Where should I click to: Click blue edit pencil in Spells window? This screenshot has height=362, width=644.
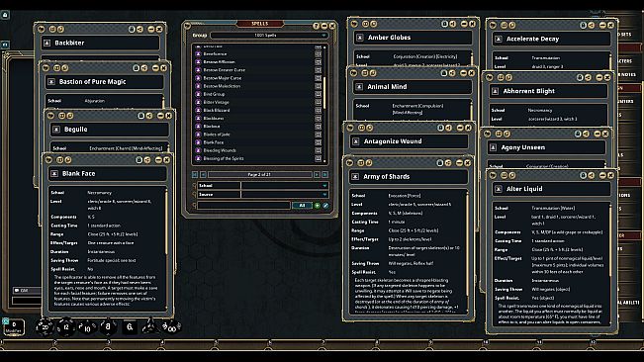(325, 205)
